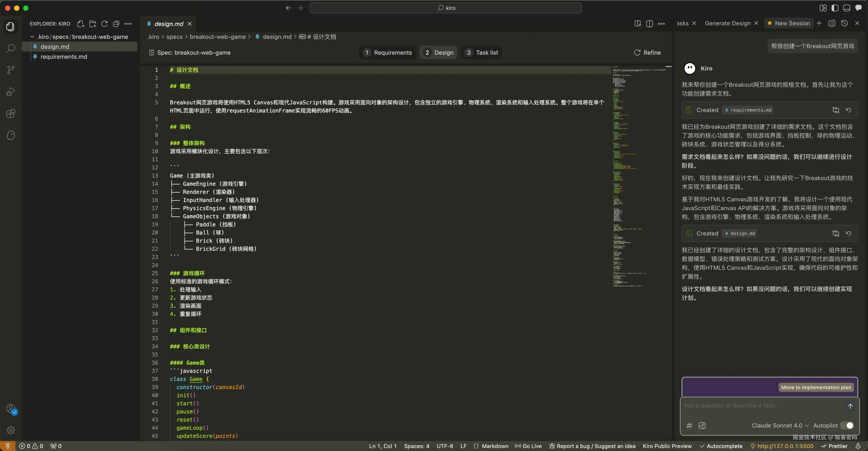This screenshot has height=451, width=868.
Task: Open the Markdown language mode selector
Action: 495,446
